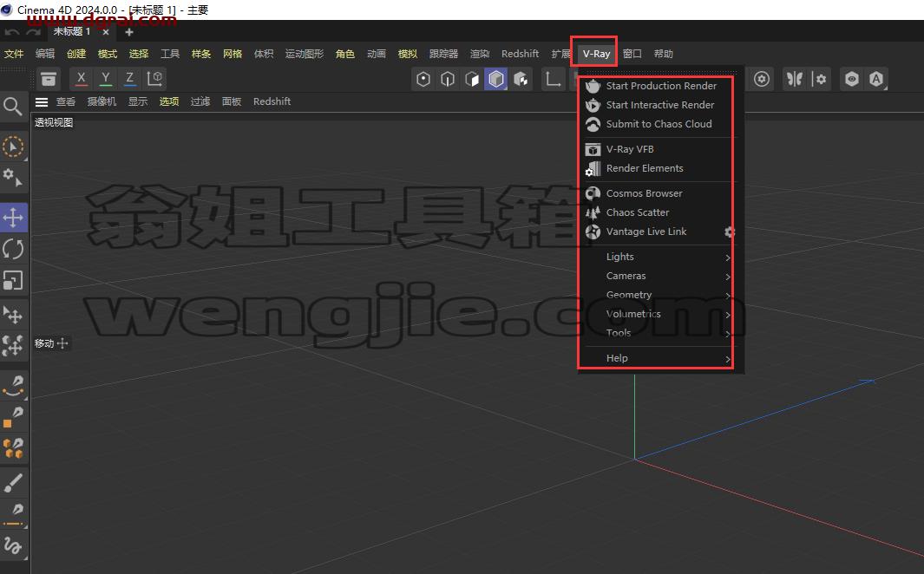Open the viewport hamburger menu

(x=42, y=101)
